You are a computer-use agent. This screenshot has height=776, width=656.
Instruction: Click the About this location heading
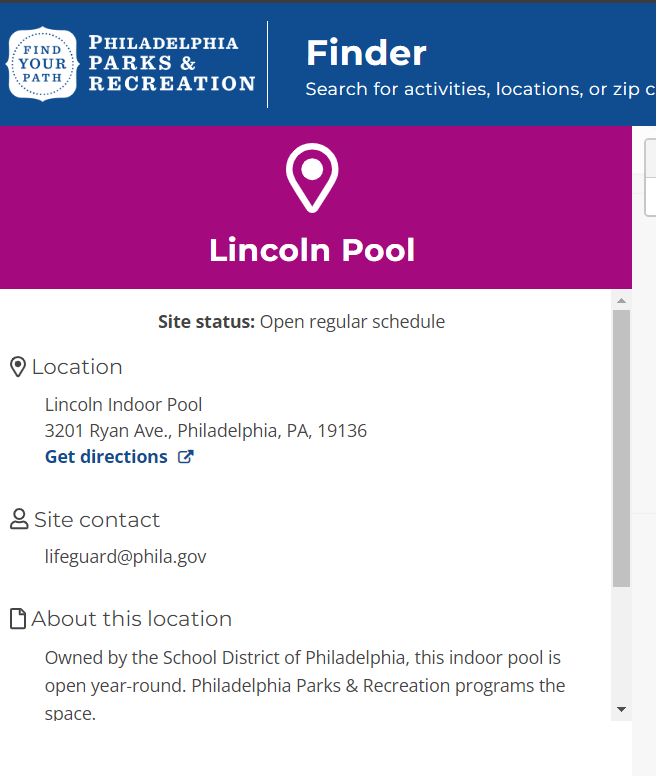(131, 619)
